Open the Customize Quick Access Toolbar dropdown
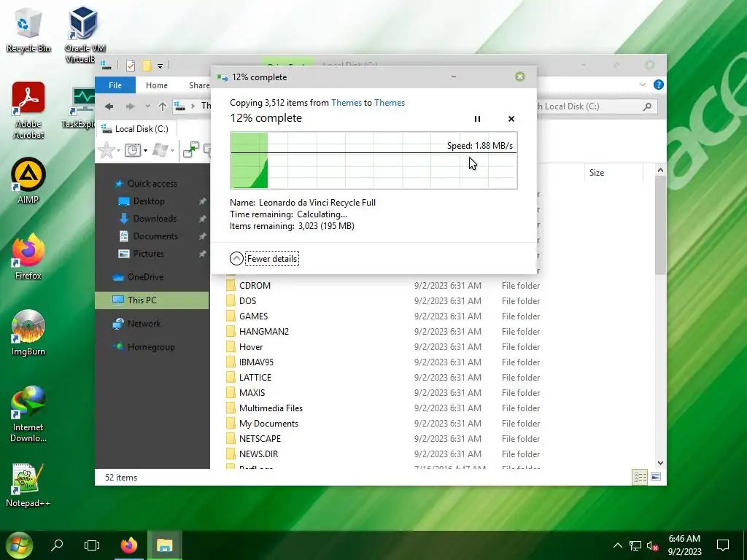 click(x=160, y=66)
